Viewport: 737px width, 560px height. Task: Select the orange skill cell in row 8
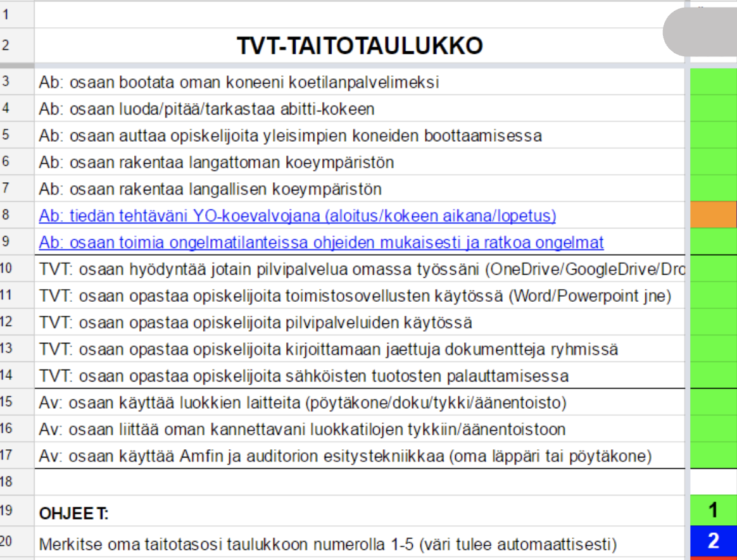pyautogui.click(x=714, y=216)
